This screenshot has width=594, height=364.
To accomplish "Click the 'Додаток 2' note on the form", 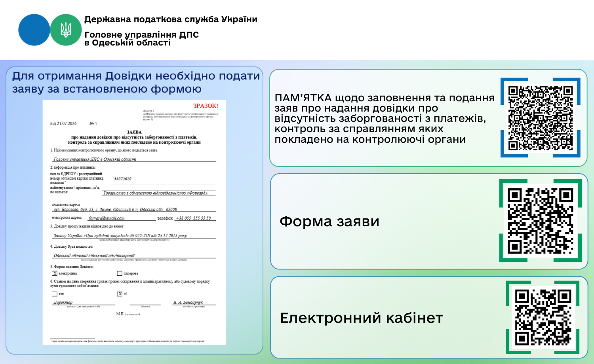I will click(x=148, y=111).
